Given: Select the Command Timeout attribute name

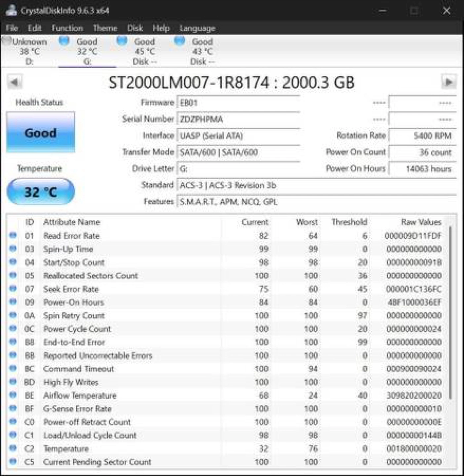Looking at the screenshot, I should click(79, 369).
